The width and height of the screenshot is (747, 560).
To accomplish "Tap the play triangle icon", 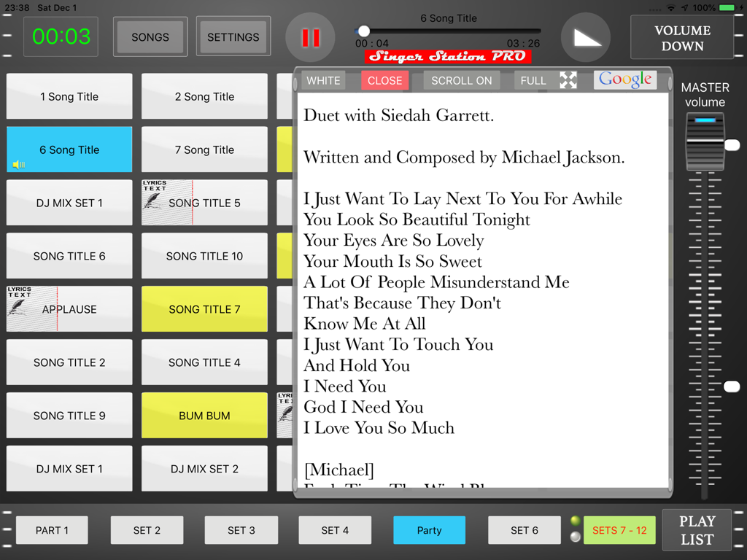I will 586,36.
